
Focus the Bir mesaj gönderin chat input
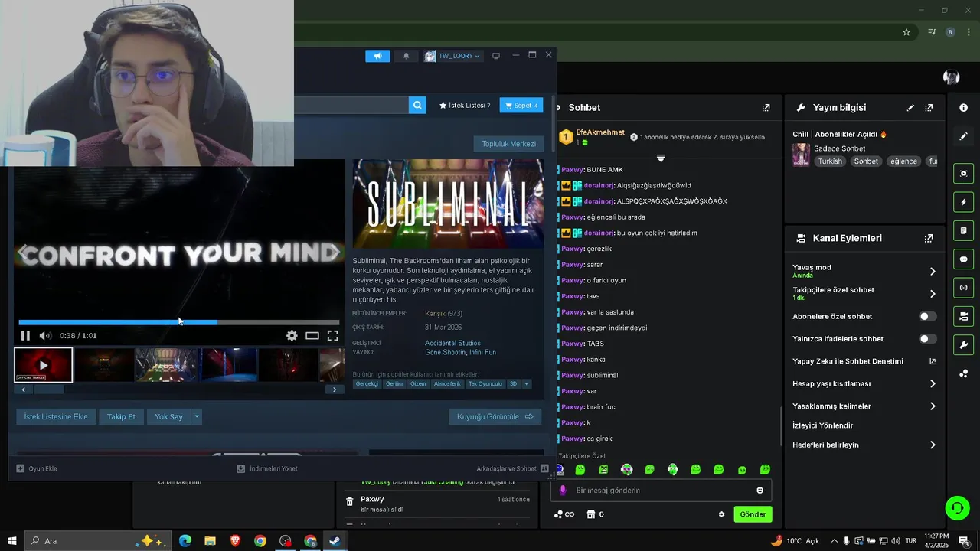(x=661, y=491)
